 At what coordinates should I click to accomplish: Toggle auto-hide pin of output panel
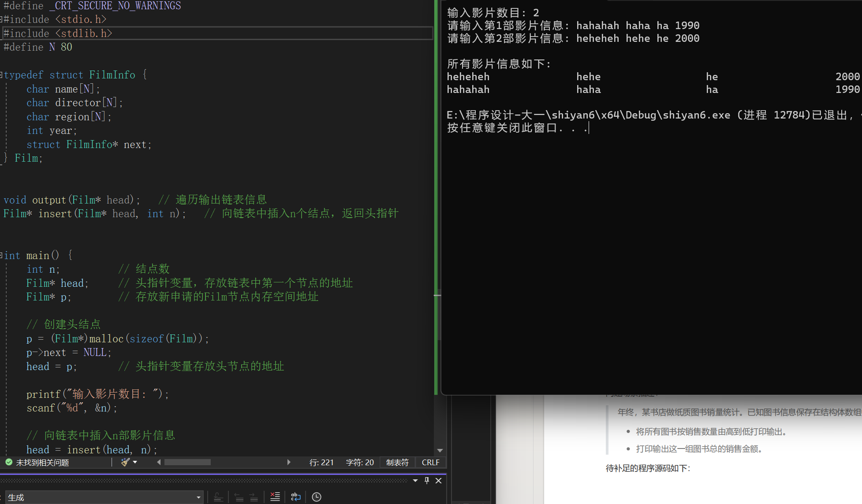point(427,481)
